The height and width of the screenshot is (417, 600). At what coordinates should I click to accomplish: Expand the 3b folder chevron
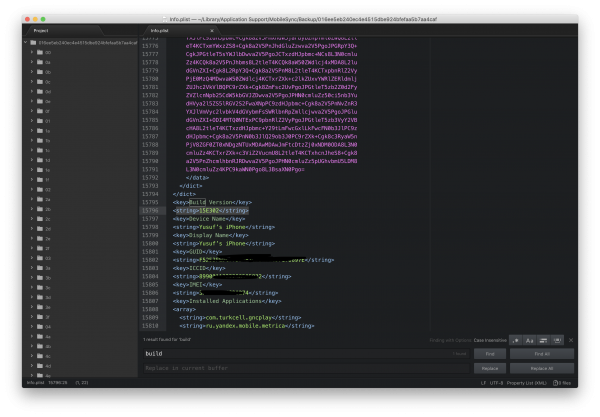click(32, 277)
